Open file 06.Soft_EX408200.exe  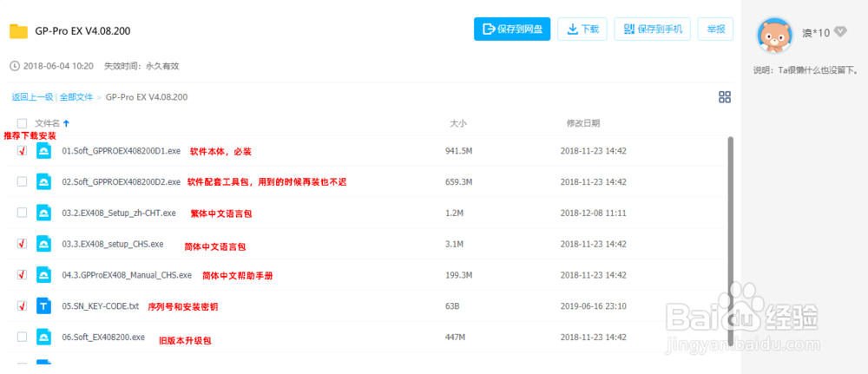[x=103, y=337]
